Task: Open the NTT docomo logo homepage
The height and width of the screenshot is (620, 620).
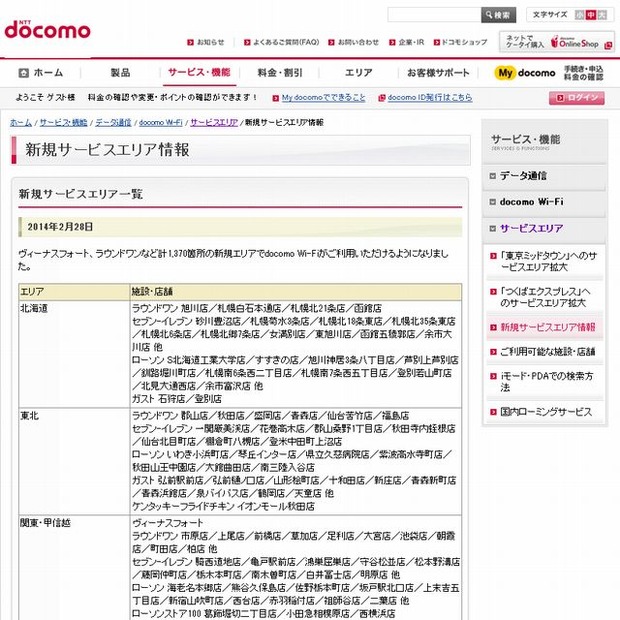Action: (47, 30)
